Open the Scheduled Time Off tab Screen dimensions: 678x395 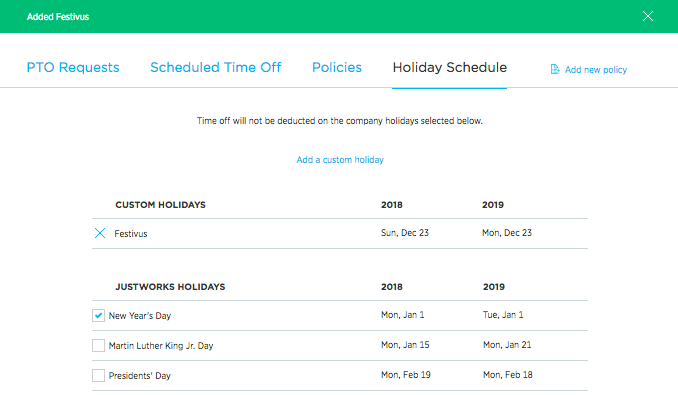(x=215, y=67)
